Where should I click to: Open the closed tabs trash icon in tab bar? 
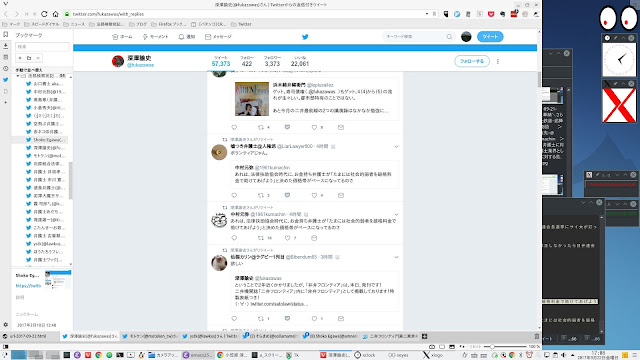[x=537, y=336]
